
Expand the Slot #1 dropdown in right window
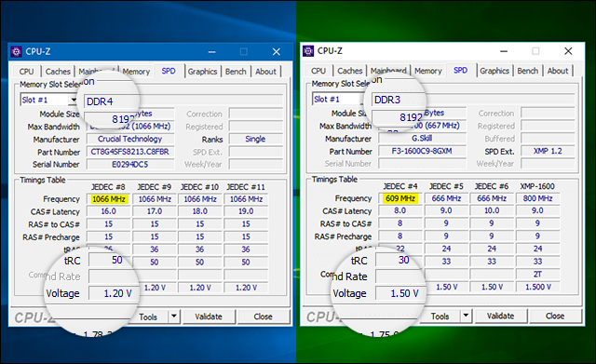(x=362, y=100)
